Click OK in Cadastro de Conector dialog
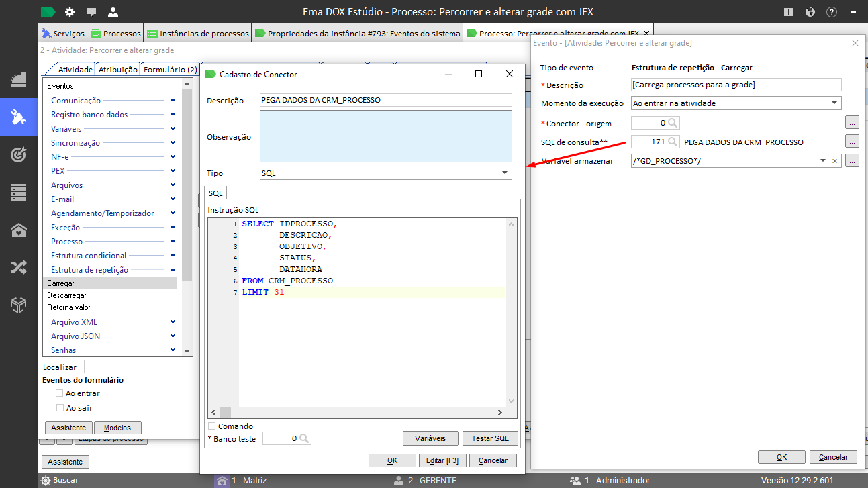868x488 pixels. (x=392, y=460)
